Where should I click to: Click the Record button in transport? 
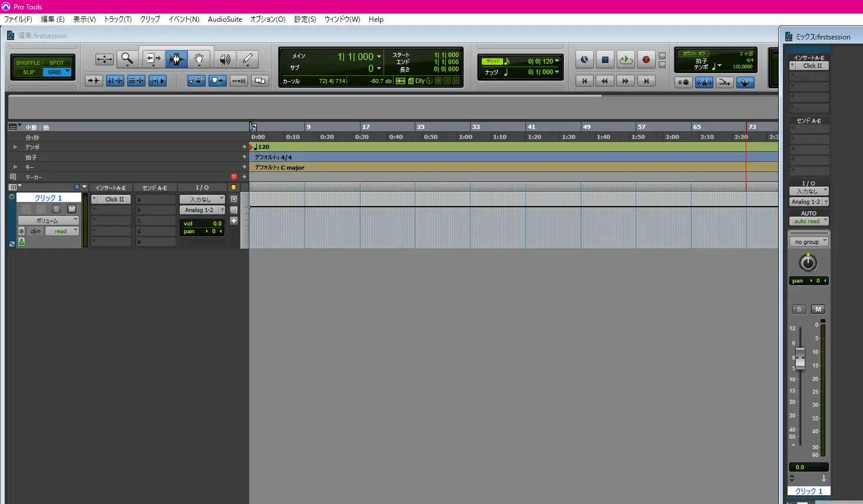646,59
